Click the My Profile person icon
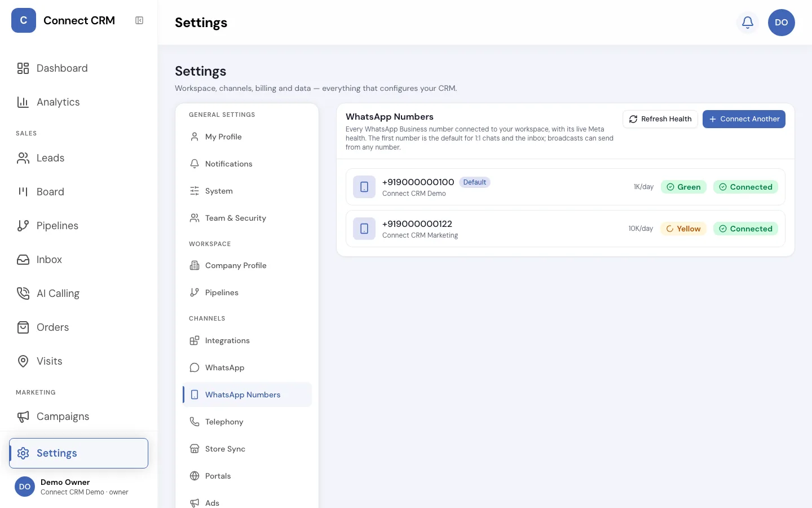812x508 pixels. click(x=195, y=137)
